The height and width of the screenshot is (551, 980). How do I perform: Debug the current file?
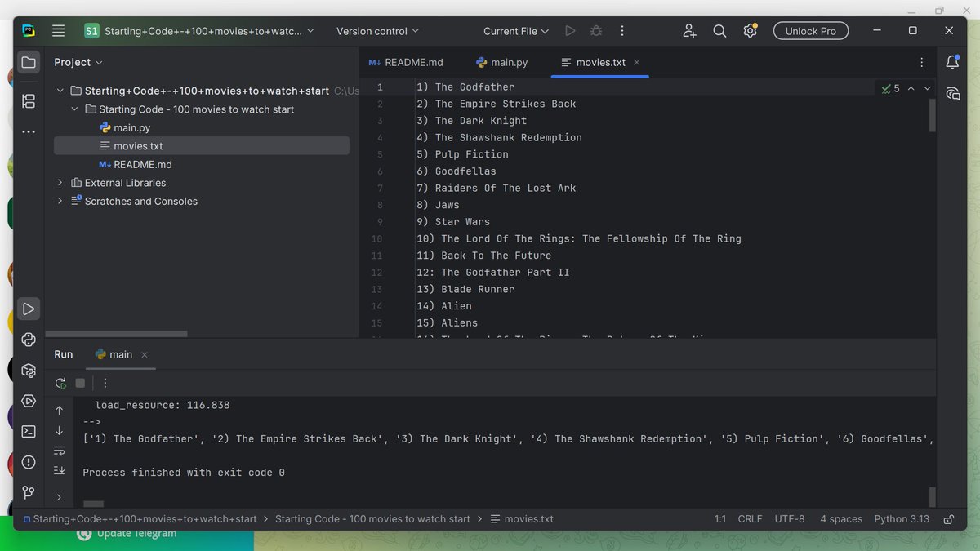click(596, 31)
